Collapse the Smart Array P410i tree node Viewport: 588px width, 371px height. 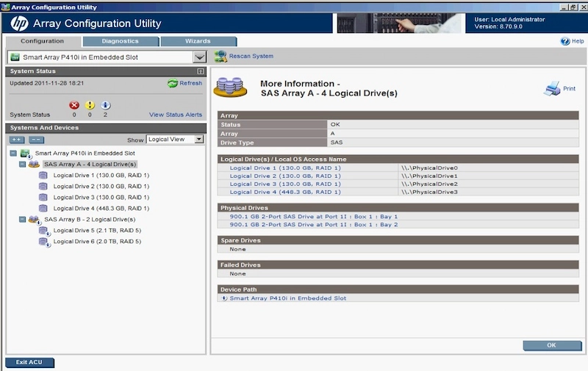[x=13, y=154]
